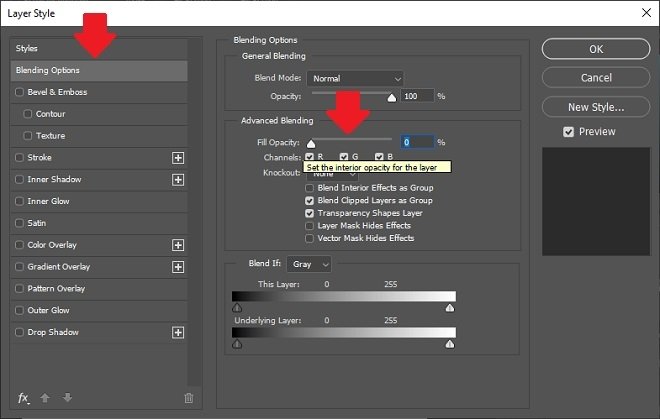The image size is (660, 419).
Task: Uncheck the G channel checkbox
Action: pos(344,157)
